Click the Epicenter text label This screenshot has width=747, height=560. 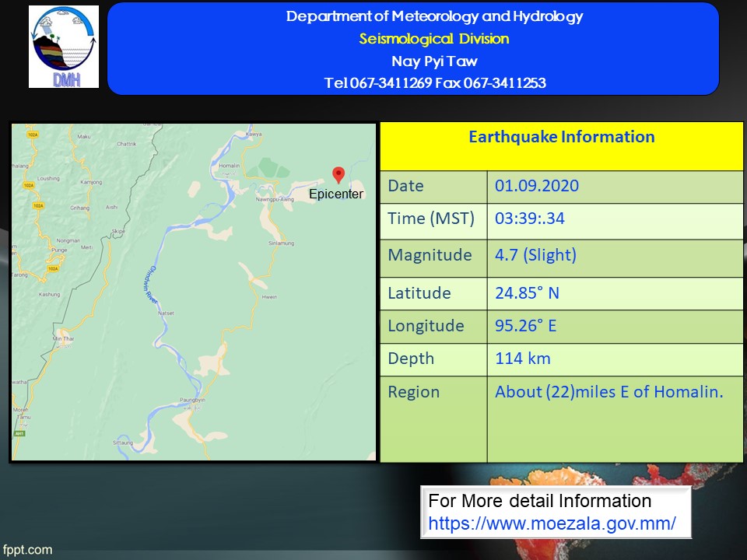coord(336,194)
